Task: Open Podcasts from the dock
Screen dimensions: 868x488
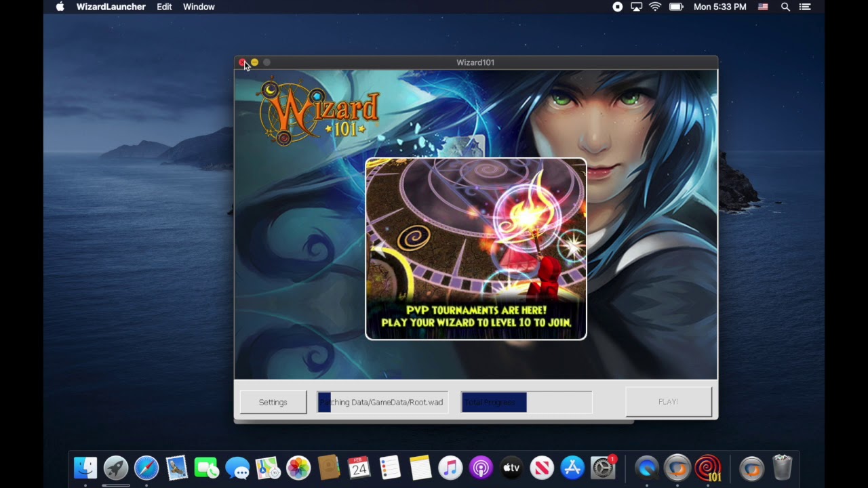Action: tap(481, 468)
